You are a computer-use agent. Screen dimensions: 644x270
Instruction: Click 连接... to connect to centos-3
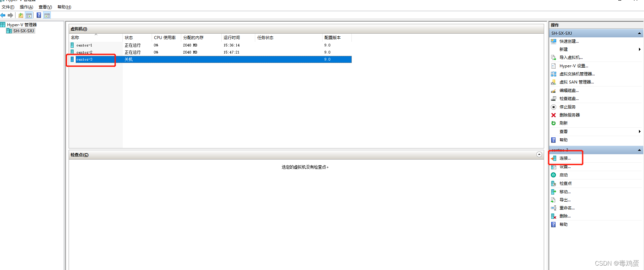pyautogui.click(x=565, y=158)
